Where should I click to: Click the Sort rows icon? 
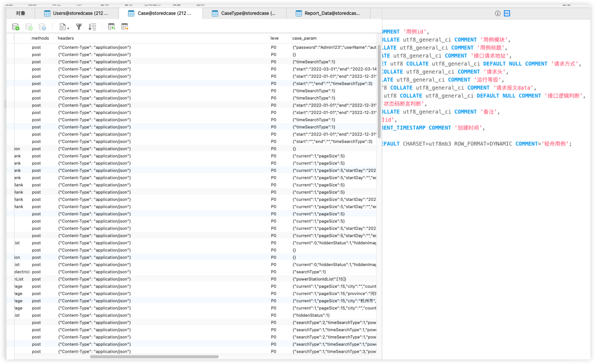tap(92, 26)
